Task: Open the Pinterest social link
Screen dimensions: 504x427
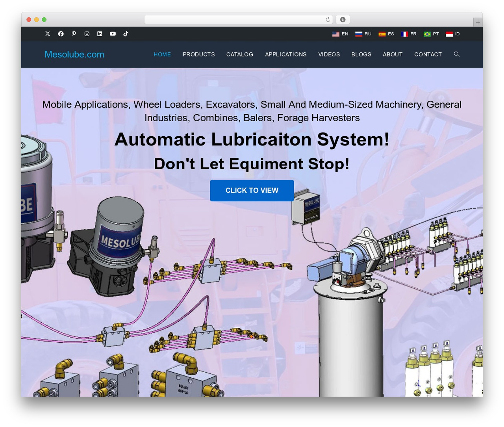Action: pos(74,34)
